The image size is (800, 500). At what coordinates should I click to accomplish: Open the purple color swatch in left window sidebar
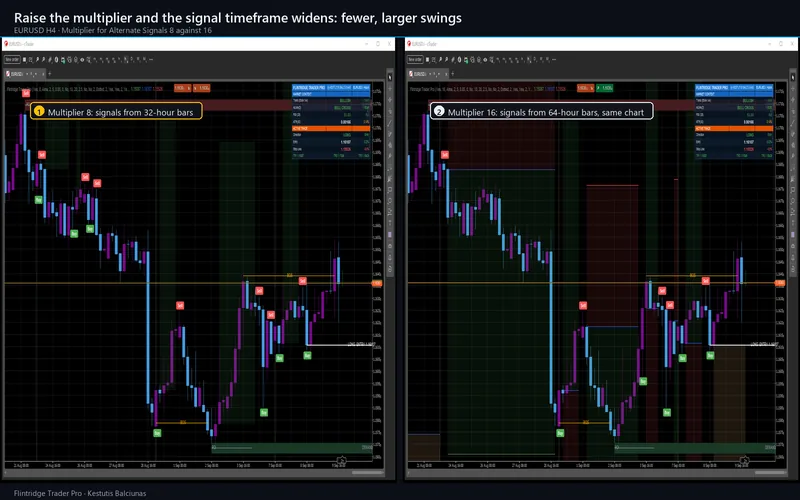point(390,235)
